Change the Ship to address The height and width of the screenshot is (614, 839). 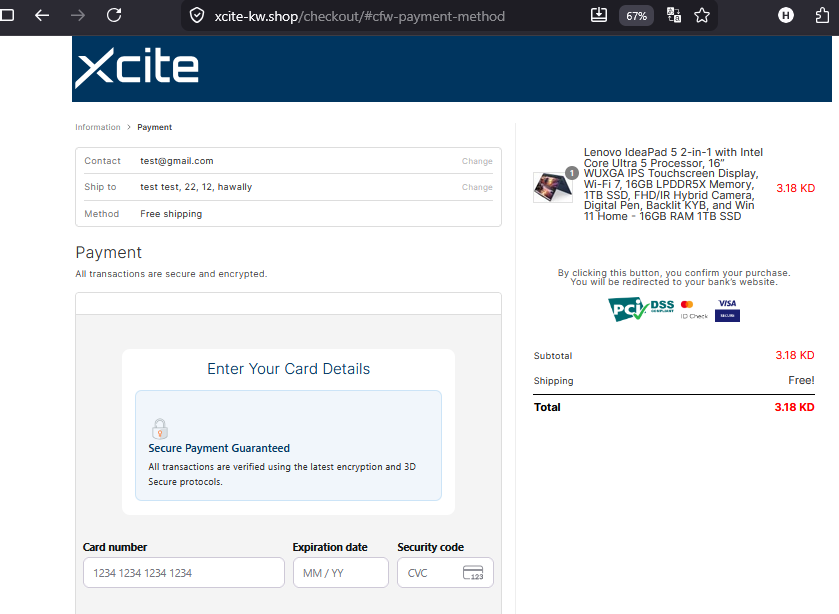pos(477,187)
